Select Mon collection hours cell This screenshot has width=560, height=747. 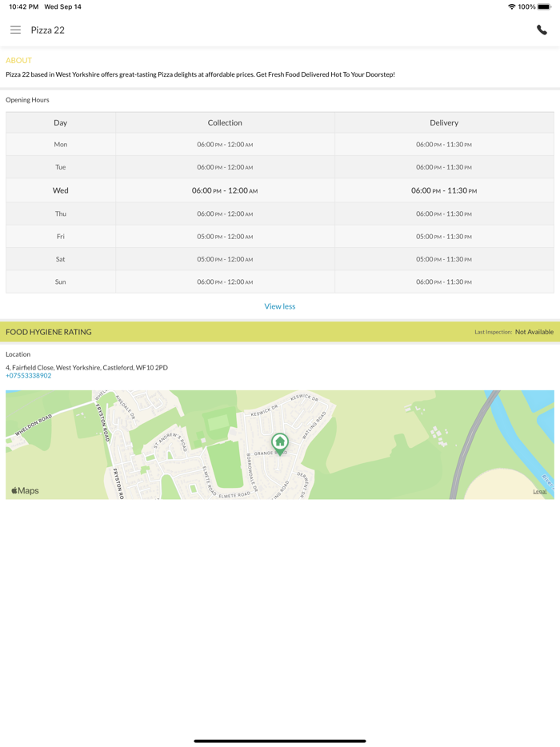pos(225,144)
